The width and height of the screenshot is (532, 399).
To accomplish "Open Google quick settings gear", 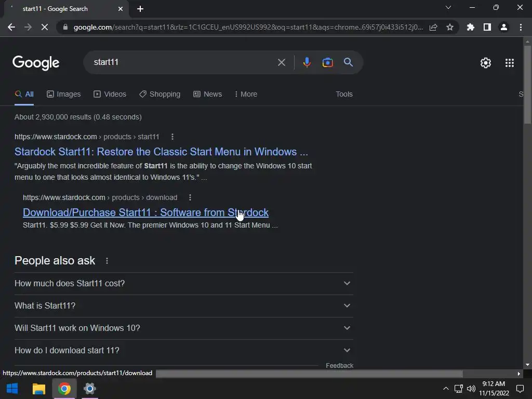I will click(x=486, y=63).
